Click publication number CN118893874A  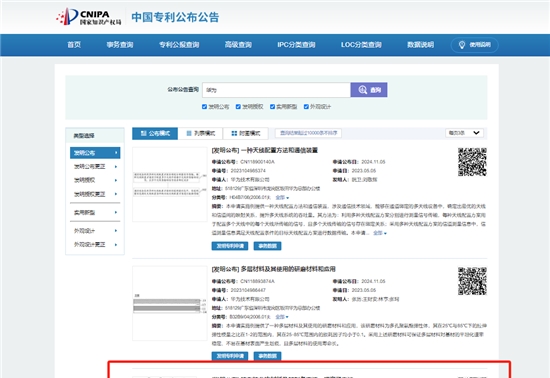coord(257,281)
